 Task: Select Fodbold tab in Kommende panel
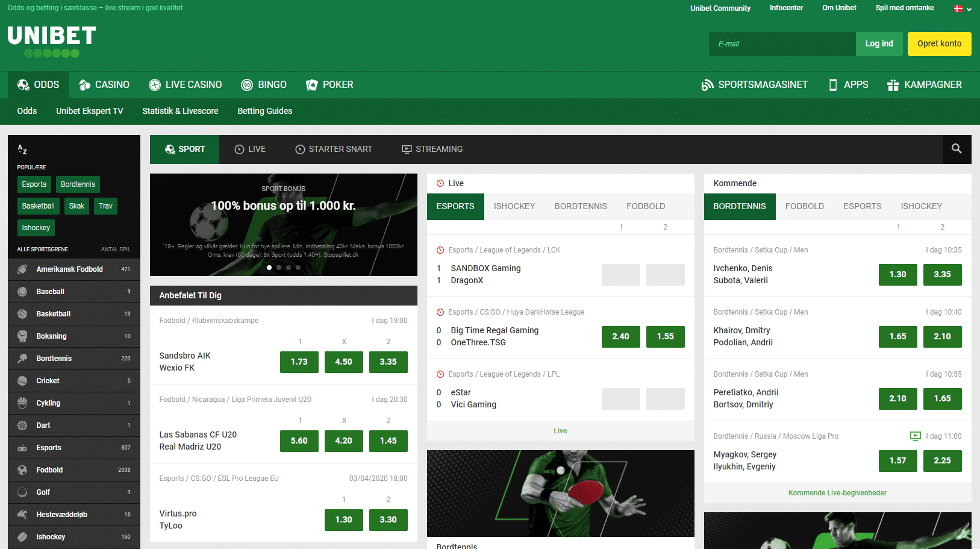(x=804, y=207)
